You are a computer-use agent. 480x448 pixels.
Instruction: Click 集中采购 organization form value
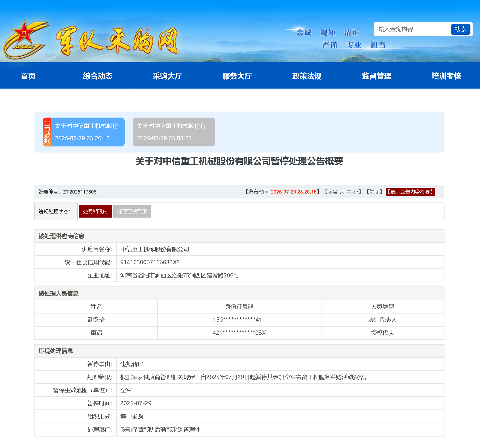[x=132, y=416]
